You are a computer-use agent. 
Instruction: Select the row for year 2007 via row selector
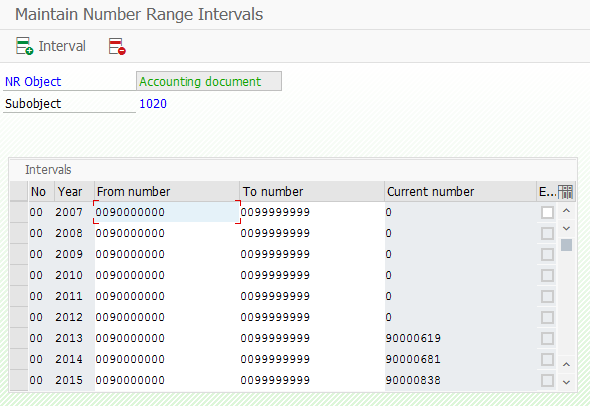pos(19,212)
